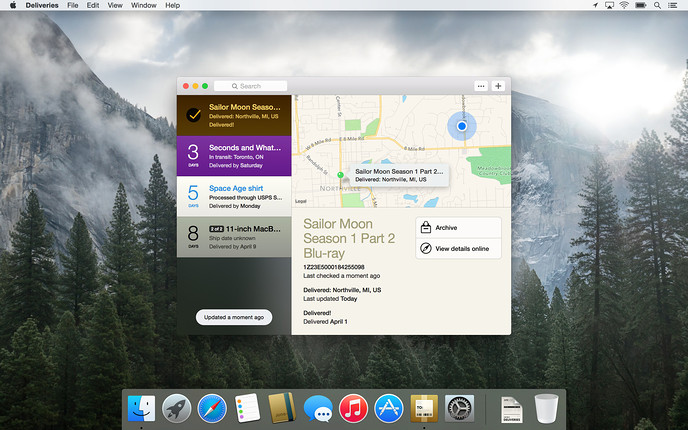Open the View menu
This screenshot has width=688, height=430.
click(115, 5)
